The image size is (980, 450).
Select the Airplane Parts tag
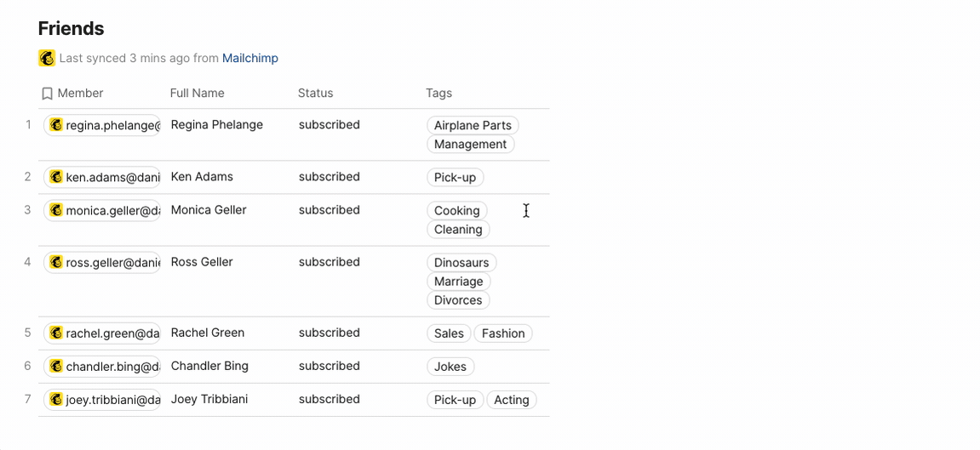tap(473, 125)
